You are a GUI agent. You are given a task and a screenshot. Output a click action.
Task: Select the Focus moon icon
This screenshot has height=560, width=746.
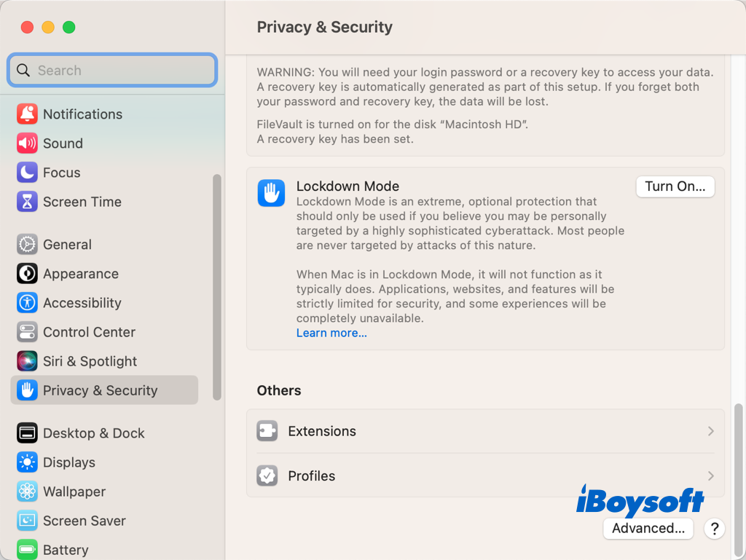(x=27, y=172)
